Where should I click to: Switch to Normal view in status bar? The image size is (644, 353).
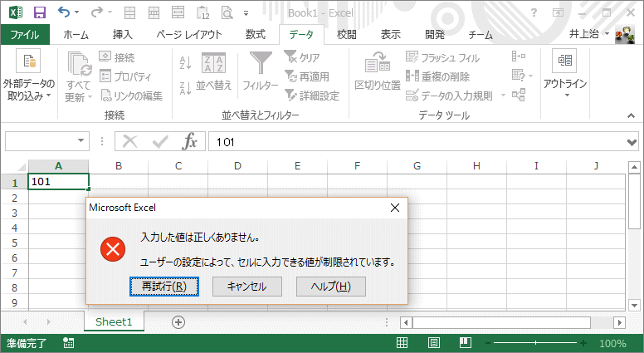(x=402, y=343)
